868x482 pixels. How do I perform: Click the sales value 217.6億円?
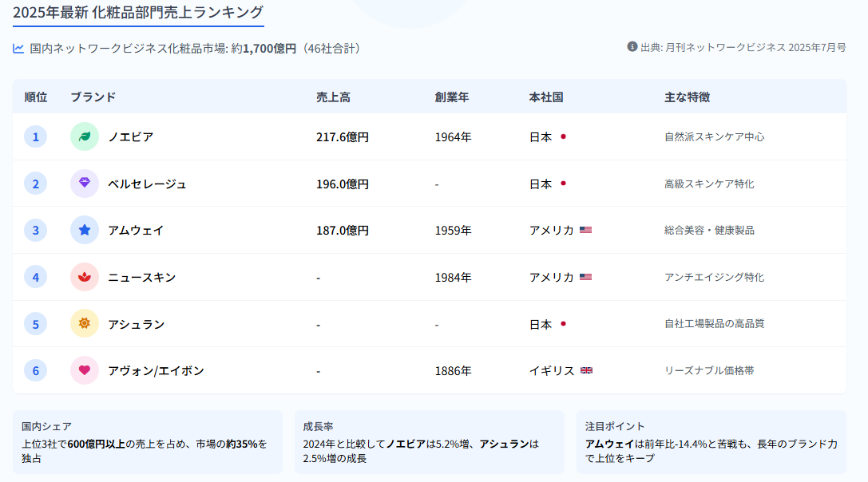(343, 136)
